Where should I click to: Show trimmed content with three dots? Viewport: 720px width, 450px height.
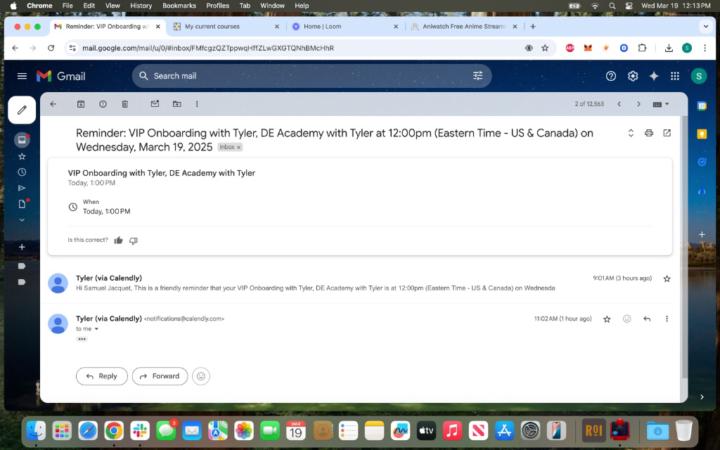tap(82, 339)
